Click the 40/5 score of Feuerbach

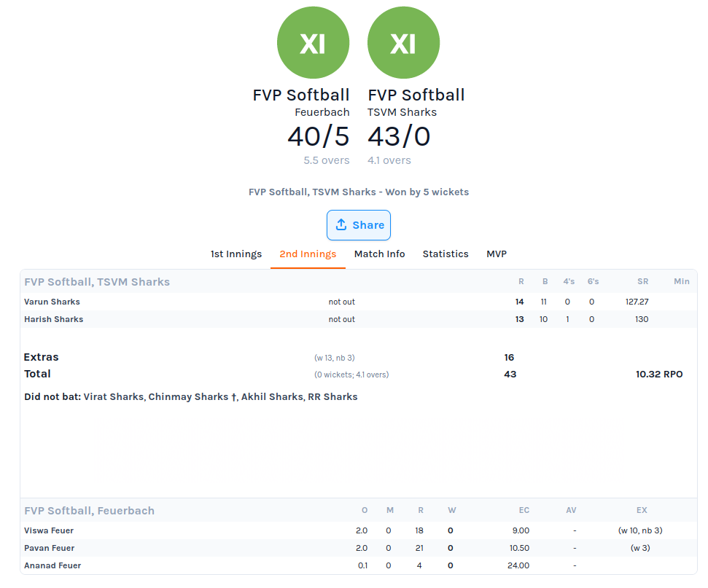point(319,136)
